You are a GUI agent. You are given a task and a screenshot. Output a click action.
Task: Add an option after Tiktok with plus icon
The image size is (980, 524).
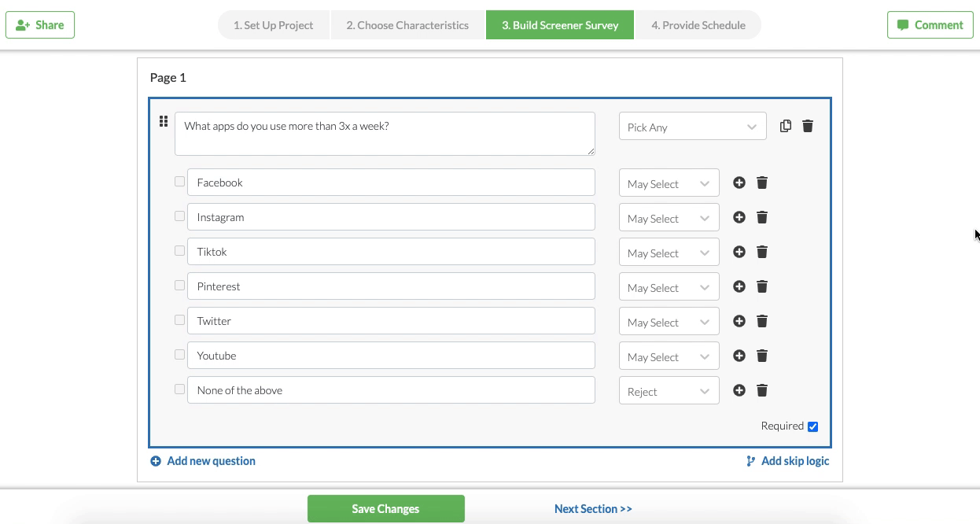click(x=739, y=252)
